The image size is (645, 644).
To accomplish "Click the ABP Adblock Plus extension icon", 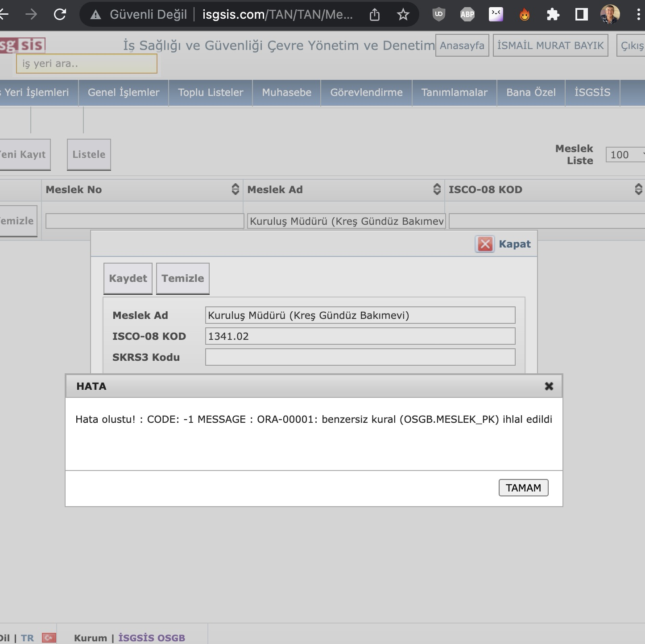I will click(467, 15).
